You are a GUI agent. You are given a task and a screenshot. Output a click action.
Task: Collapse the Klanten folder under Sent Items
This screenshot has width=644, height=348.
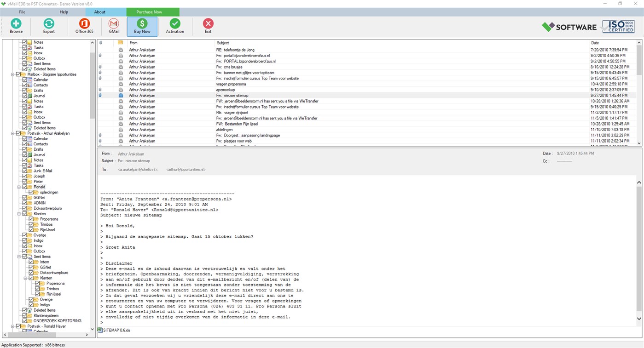[25, 278]
